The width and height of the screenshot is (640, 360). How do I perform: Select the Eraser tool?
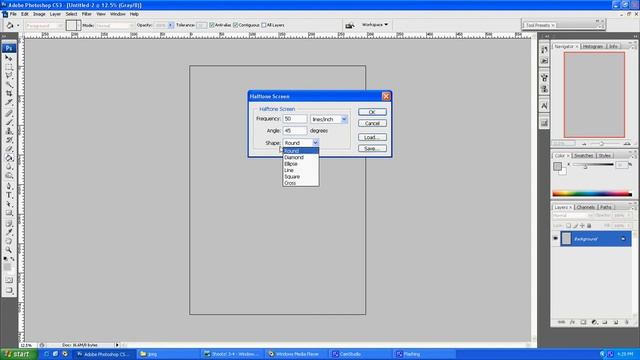[x=9, y=149]
